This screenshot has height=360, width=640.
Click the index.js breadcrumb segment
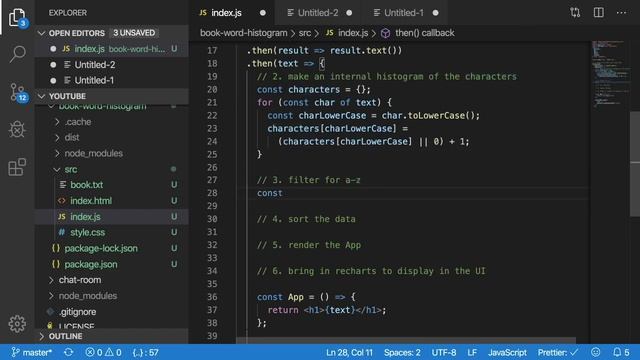(x=347, y=33)
